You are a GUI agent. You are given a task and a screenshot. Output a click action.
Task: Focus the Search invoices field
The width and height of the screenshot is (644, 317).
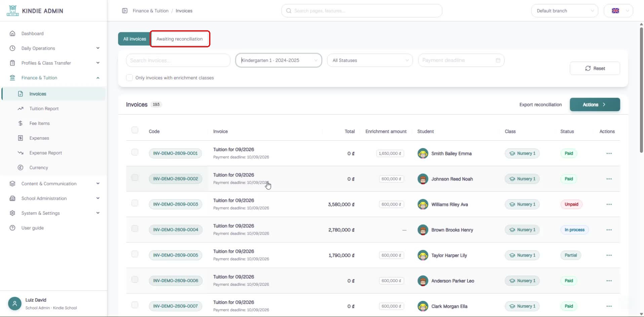[178, 60]
